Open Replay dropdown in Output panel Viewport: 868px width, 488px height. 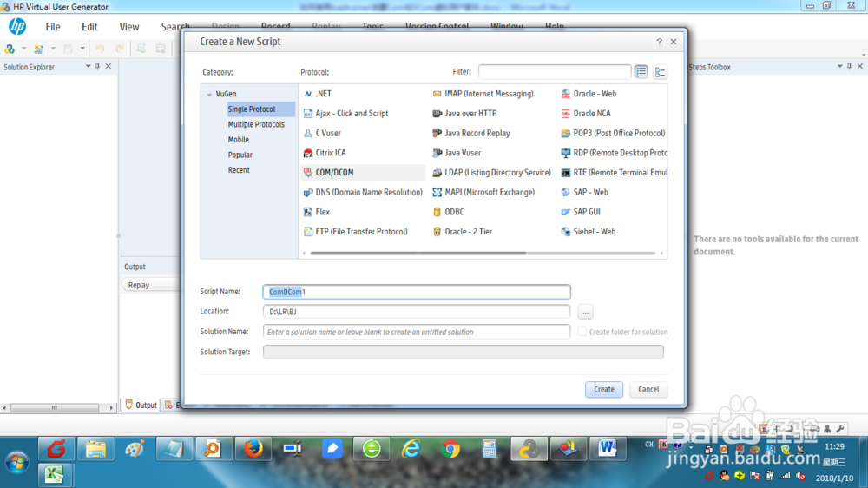point(150,285)
